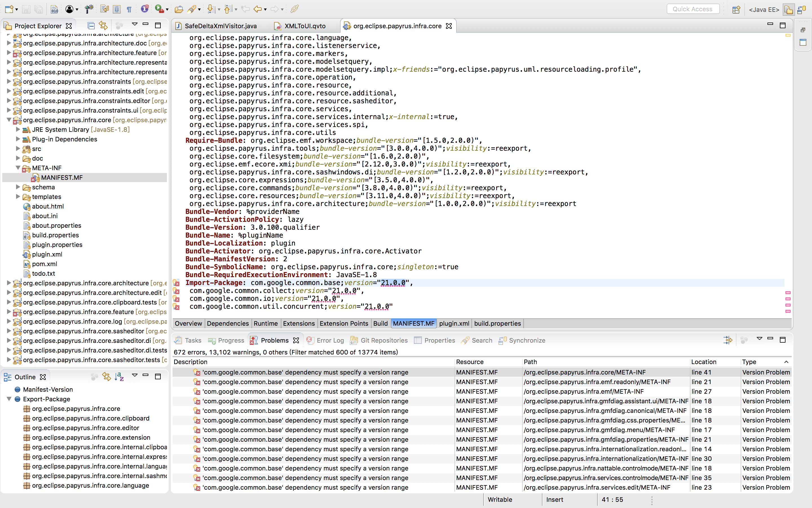This screenshot has width=812, height=508.
Task: Switch to the Java EE perspective
Action: pyautogui.click(x=764, y=9)
